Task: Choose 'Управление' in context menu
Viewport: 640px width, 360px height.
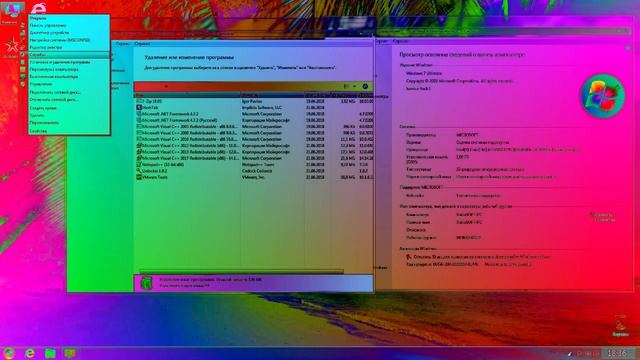Action: (x=69, y=84)
